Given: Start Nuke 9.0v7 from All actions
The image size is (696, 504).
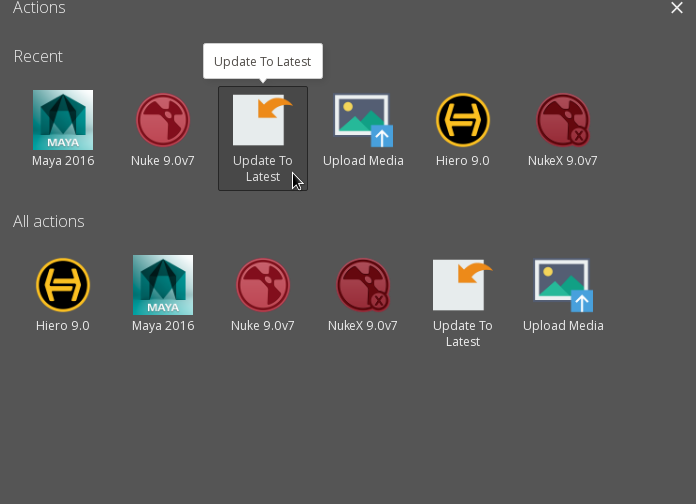Looking at the screenshot, I should 263,285.
